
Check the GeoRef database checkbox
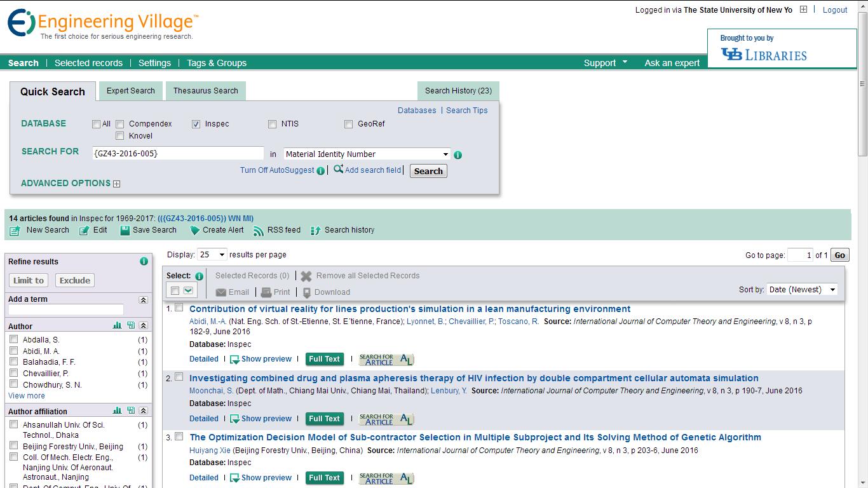[x=348, y=125]
